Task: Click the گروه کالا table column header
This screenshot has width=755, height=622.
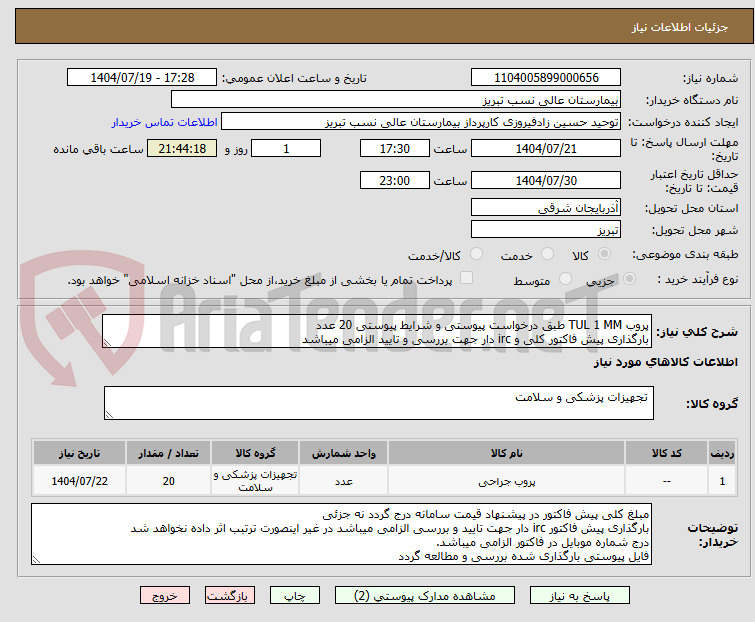Action: tap(255, 453)
